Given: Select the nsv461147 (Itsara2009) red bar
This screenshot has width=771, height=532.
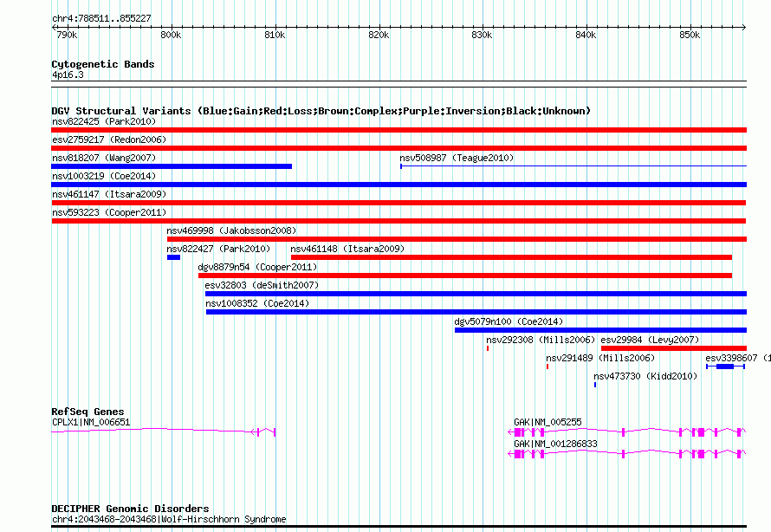Looking at the screenshot, I should click(398, 203).
